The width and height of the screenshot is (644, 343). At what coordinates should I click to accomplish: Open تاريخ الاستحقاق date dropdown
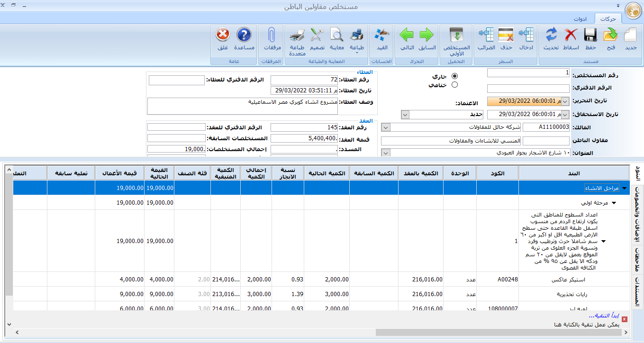(x=565, y=115)
